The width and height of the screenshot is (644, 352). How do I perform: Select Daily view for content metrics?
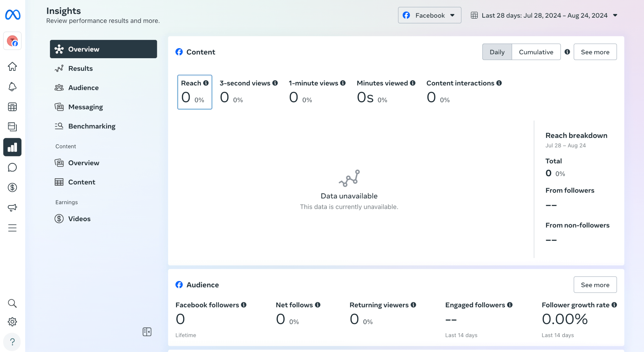click(497, 52)
